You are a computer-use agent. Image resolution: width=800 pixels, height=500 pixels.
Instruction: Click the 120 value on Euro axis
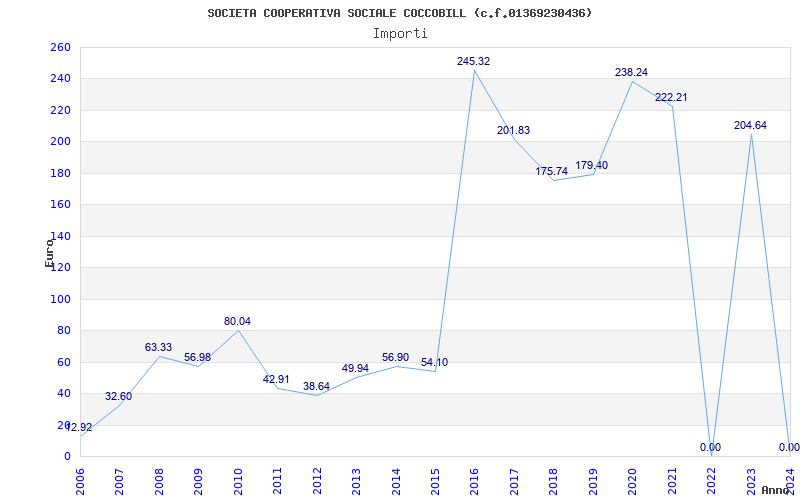tap(60, 268)
